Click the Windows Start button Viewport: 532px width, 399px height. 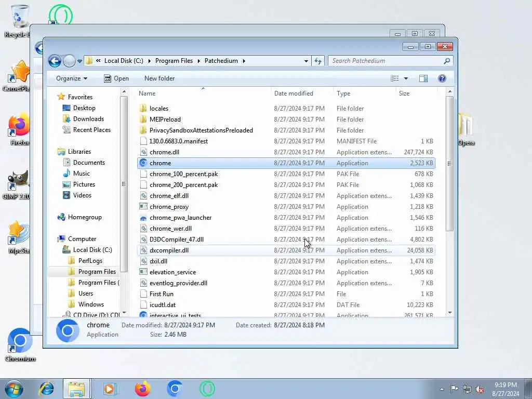tap(14, 389)
